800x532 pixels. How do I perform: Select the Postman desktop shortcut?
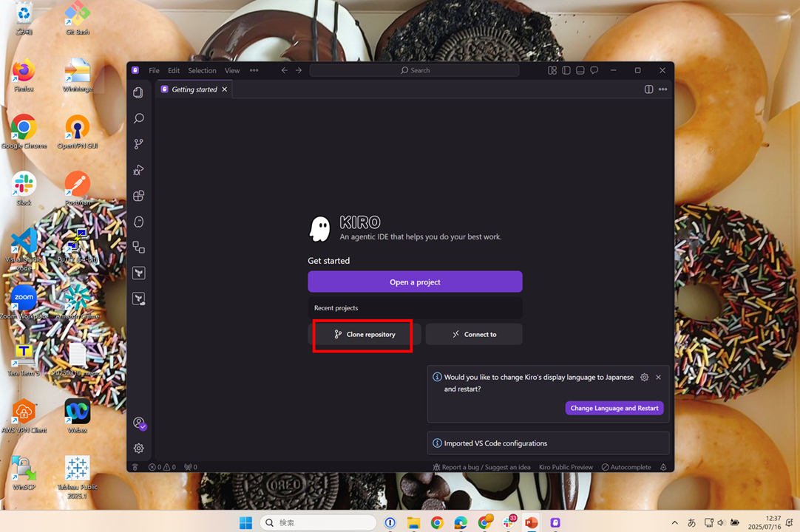point(77,188)
